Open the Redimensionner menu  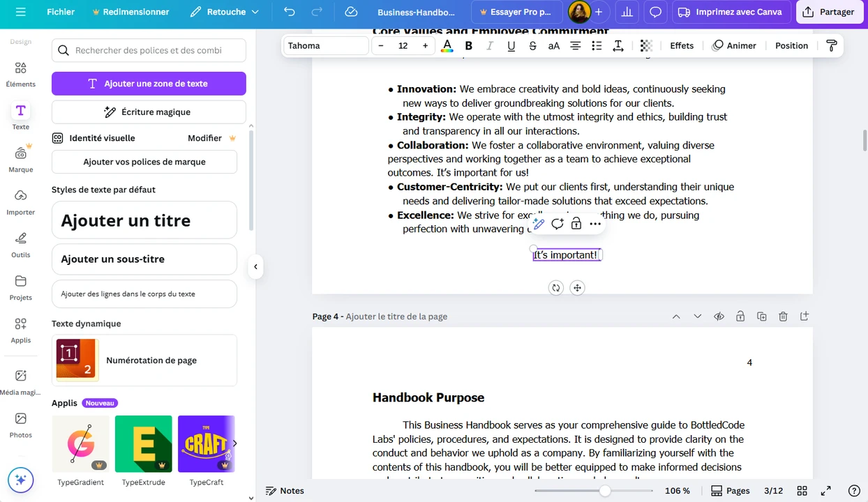(x=130, y=12)
